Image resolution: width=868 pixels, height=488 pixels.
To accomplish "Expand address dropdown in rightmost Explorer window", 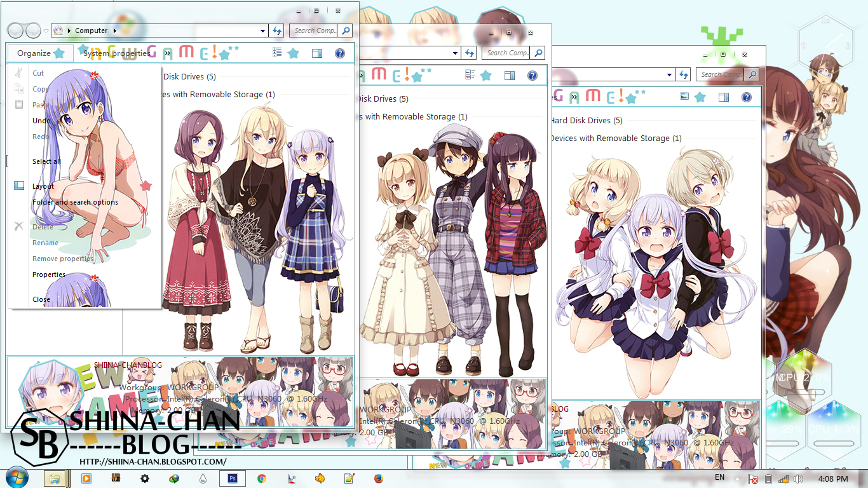I will pos(670,75).
